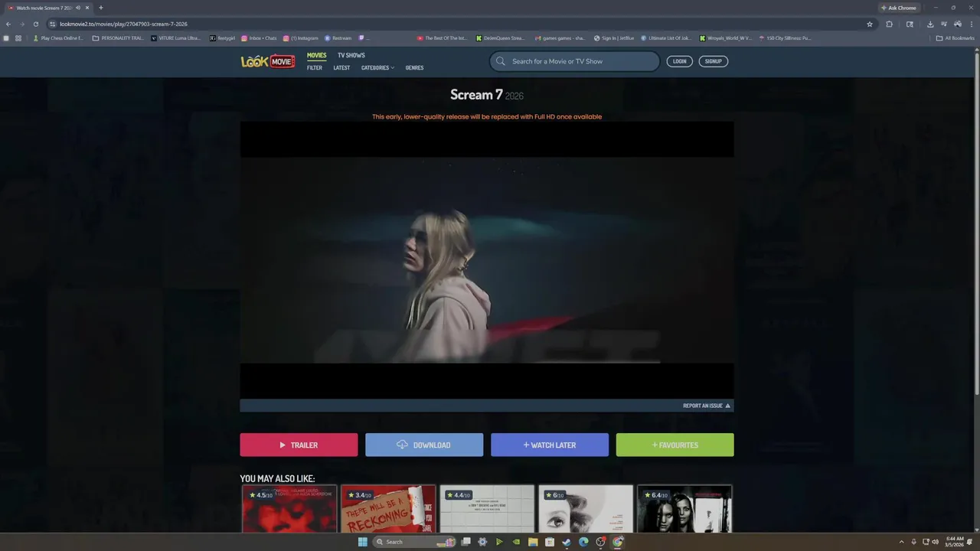
Task: Open the (1) Instagram bookmark
Action: 301,37
